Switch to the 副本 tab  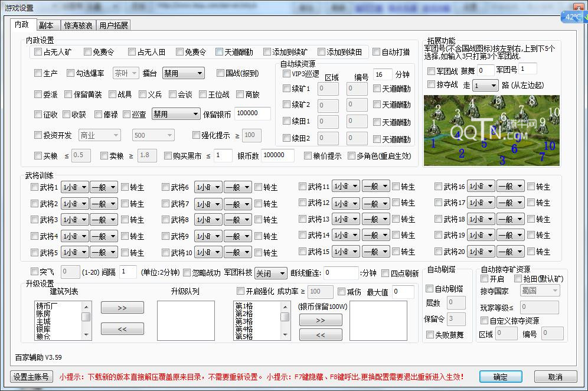tap(46, 25)
